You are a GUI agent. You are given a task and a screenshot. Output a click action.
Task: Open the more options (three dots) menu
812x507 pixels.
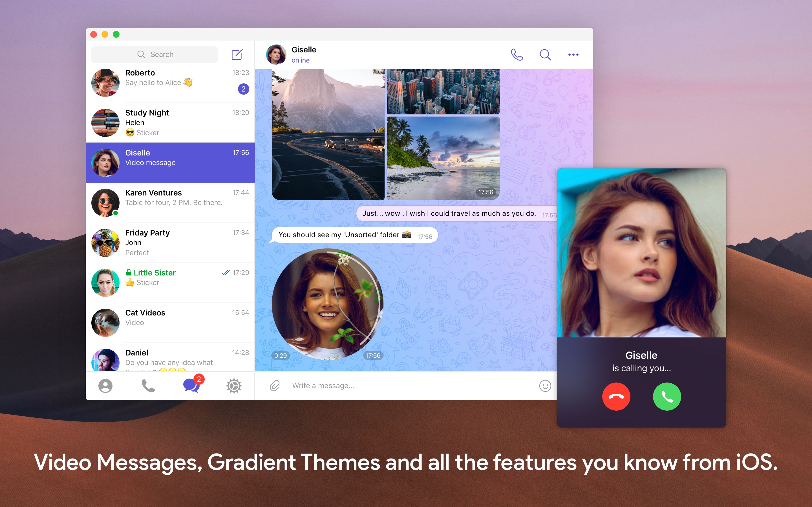pos(573,54)
